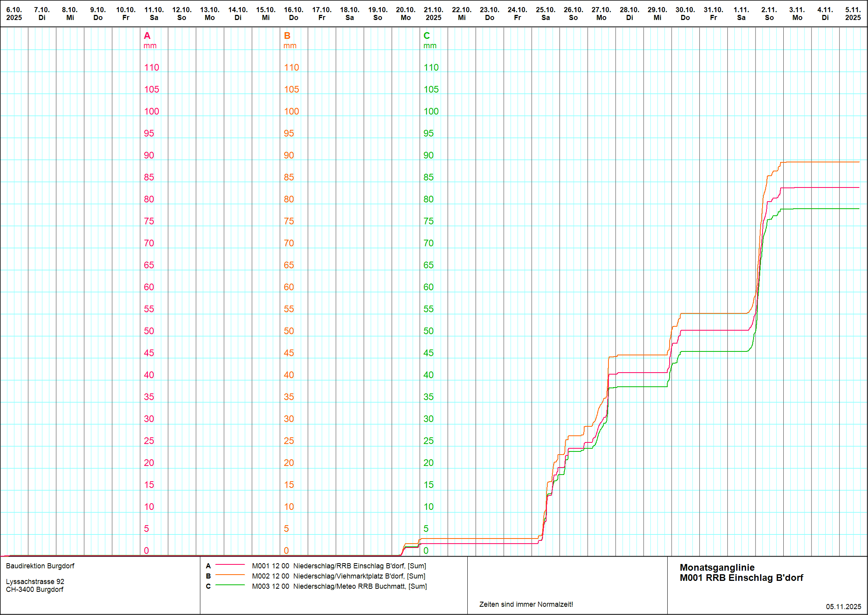The image size is (868, 615).
Task: Select the 25.10. Sa date header
Action: [545, 14]
